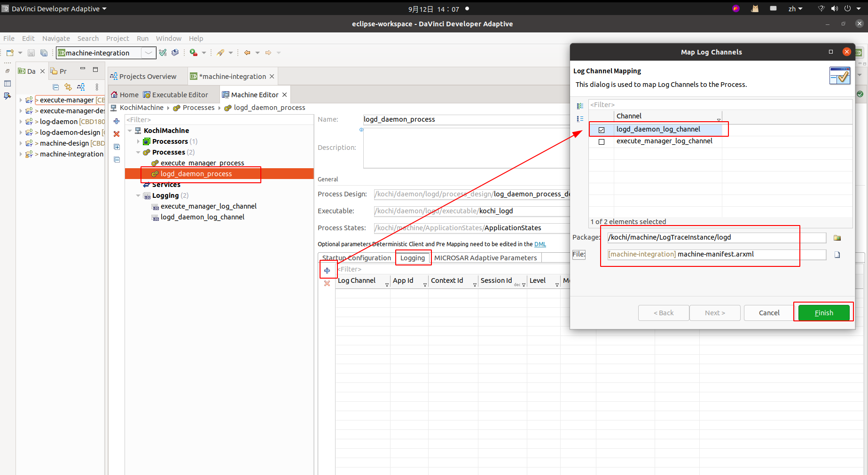The height and width of the screenshot is (475, 868).
Task: Click the New wizard toolbar icon
Action: pos(10,53)
